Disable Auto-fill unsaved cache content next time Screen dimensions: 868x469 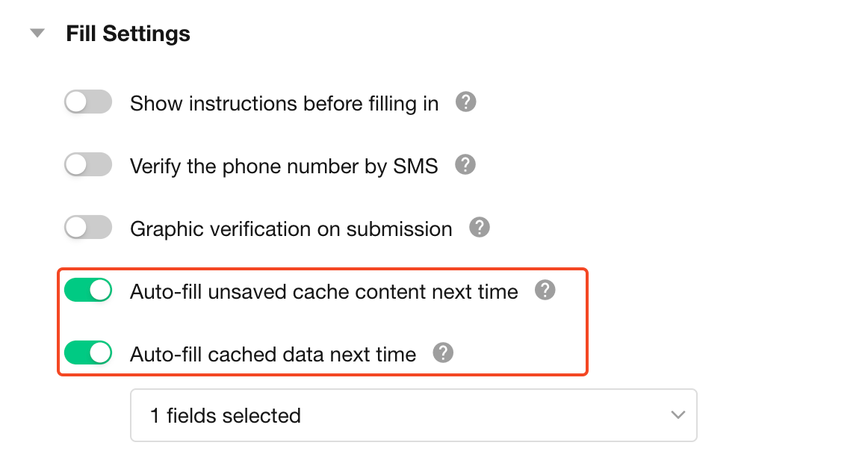(x=88, y=291)
